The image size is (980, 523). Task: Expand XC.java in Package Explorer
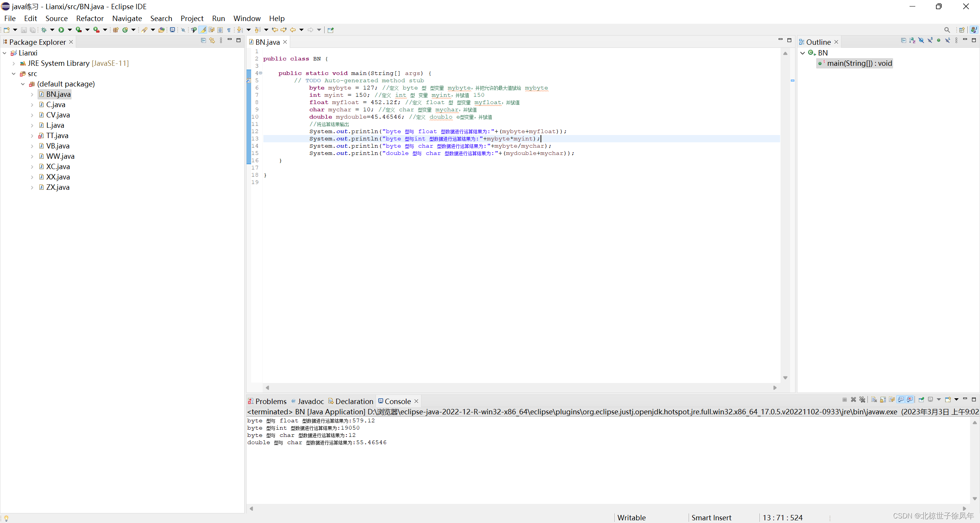coord(32,166)
